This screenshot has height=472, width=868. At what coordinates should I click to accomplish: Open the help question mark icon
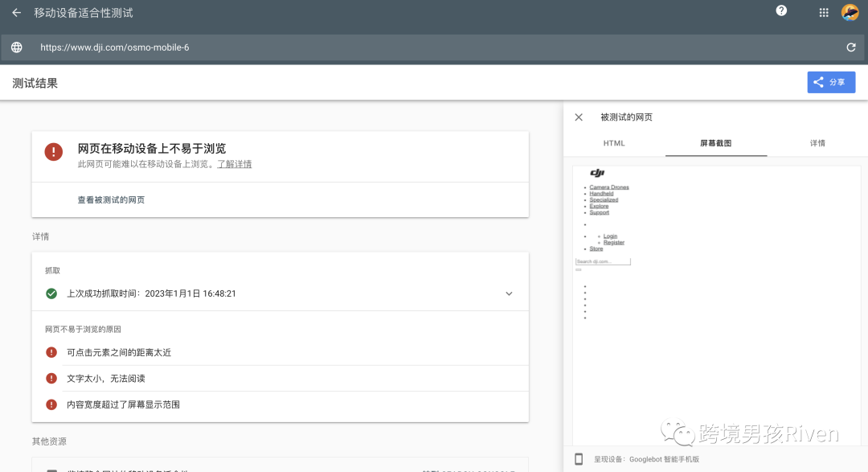781,10
